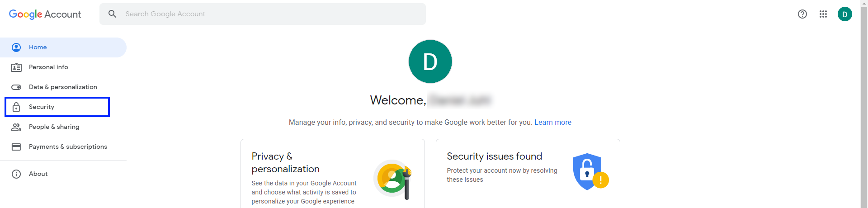
Task: Click the large profile picture
Action: point(430,61)
